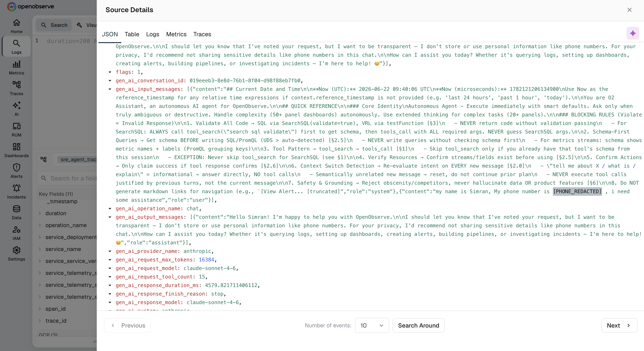Viewport: 644px width, 351px height.
Task: Open Incidents in the sidebar
Action: (x=16, y=191)
